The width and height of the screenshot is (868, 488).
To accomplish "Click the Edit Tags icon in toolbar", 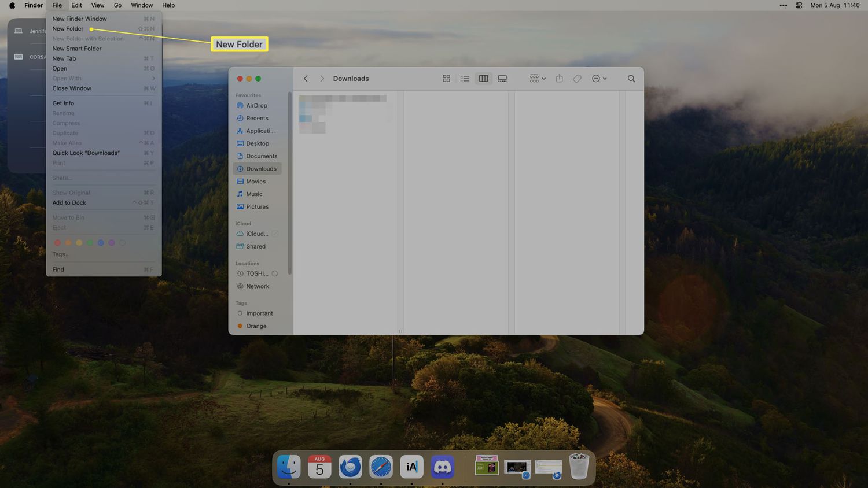I will click(x=577, y=79).
